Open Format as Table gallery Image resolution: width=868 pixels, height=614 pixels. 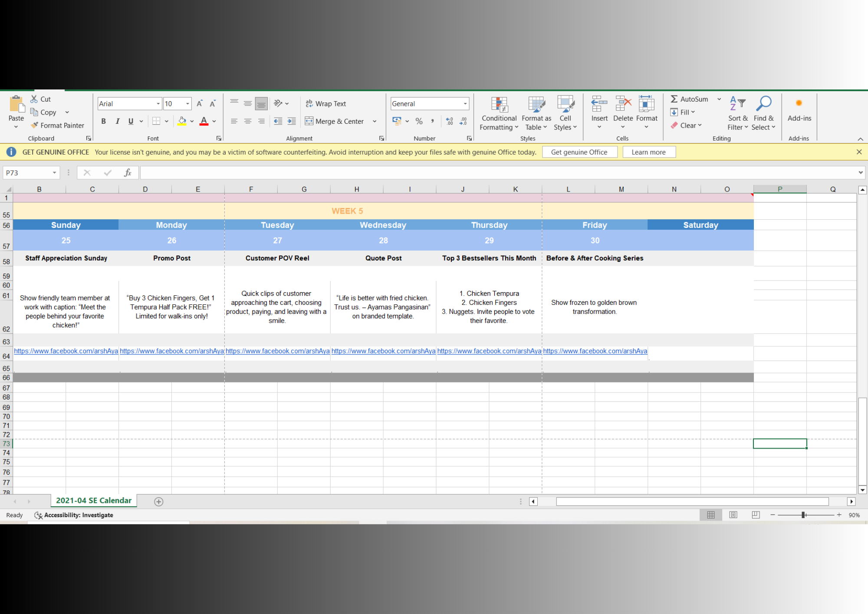pyautogui.click(x=536, y=113)
